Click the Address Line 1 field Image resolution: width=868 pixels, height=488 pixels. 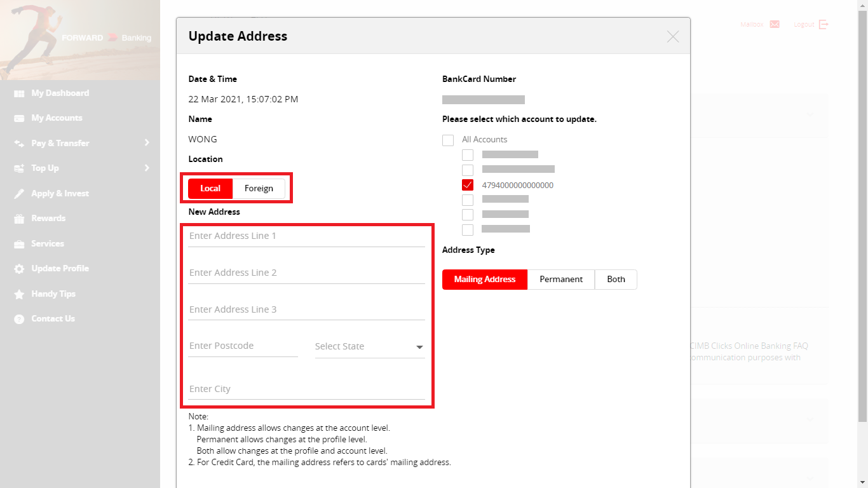pos(306,236)
